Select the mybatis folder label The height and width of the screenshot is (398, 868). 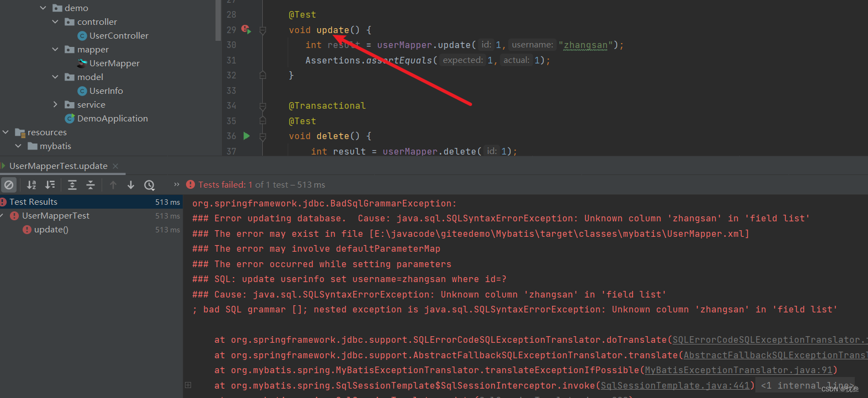pos(55,146)
